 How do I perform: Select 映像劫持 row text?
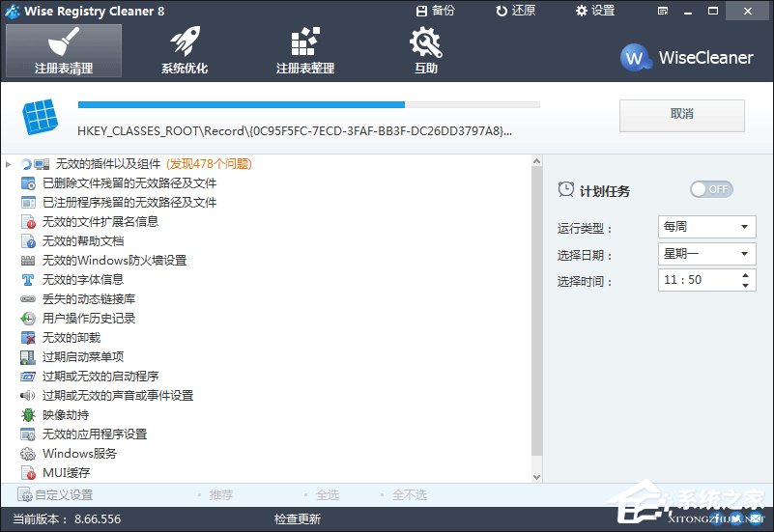tap(66, 415)
